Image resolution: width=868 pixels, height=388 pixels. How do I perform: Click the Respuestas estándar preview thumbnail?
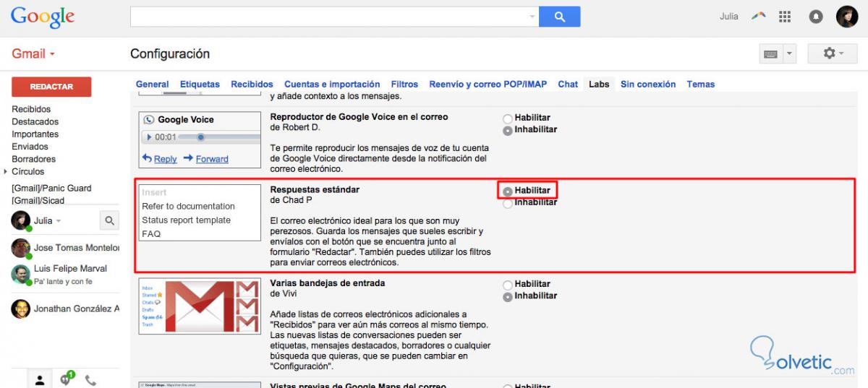199,212
